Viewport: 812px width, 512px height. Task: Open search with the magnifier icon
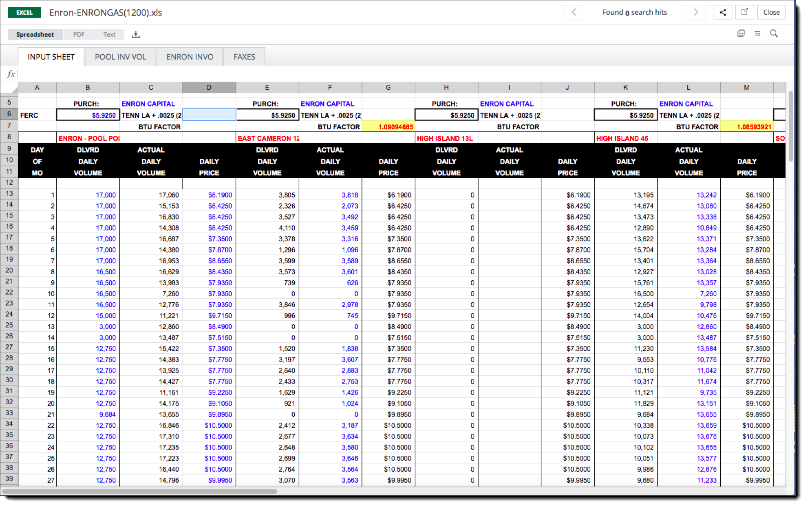pyautogui.click(x=774, y=33)
